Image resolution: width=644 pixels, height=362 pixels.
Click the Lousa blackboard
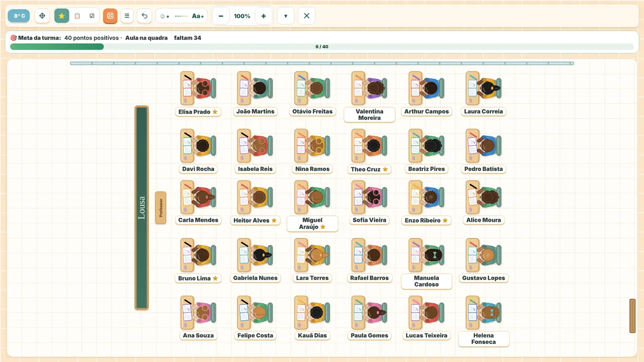pos(142,208)
